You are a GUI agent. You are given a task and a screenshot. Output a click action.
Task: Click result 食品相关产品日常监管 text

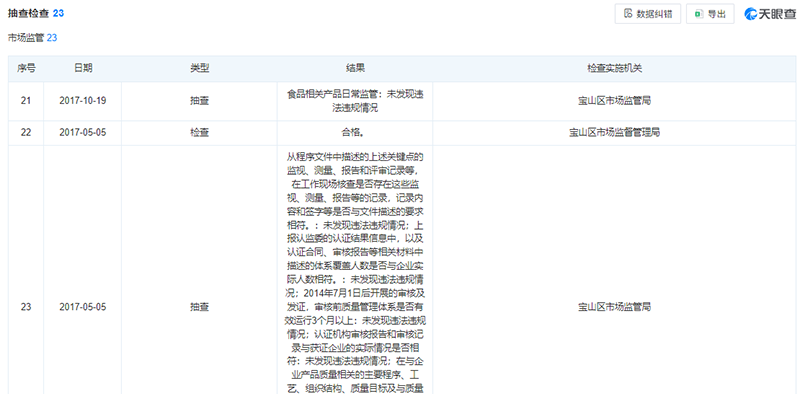[355, 101]
